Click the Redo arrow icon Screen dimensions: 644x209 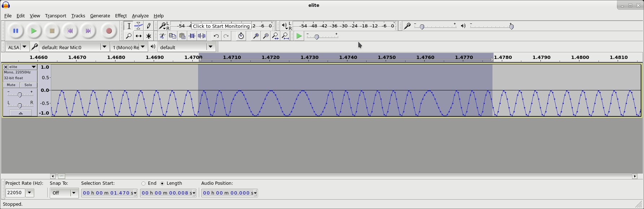tap(226, 36)
